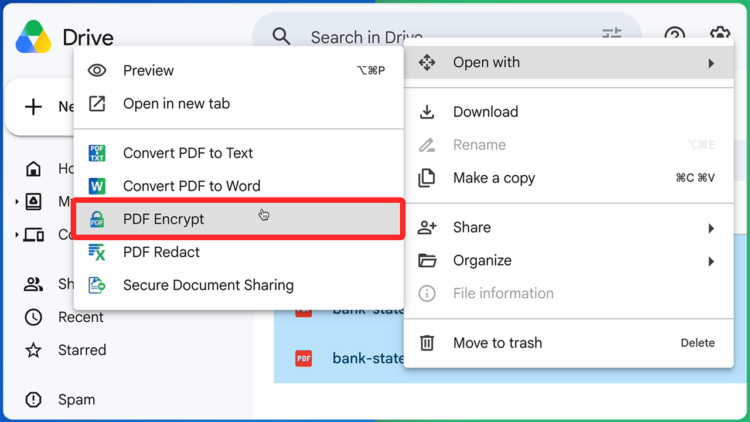This screenshot has height=422, width=750.
Task: Focus the Search in Drive field
Action: (366, 37)
